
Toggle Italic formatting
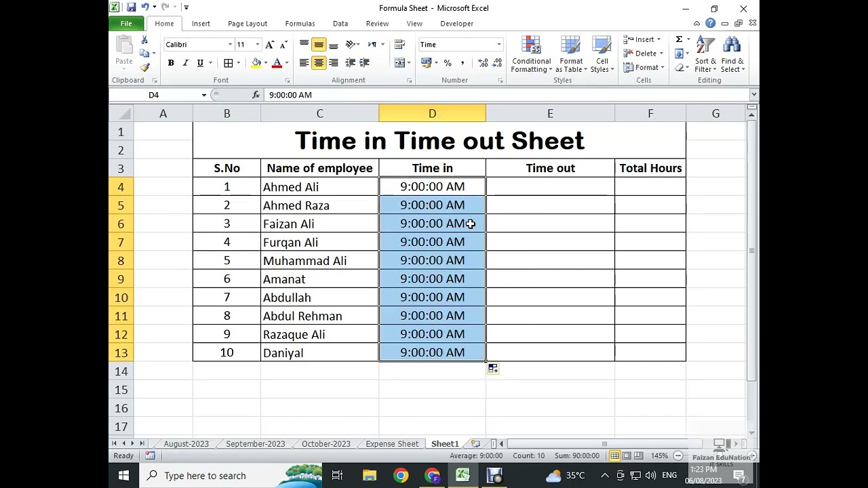[x=185, y=63]
